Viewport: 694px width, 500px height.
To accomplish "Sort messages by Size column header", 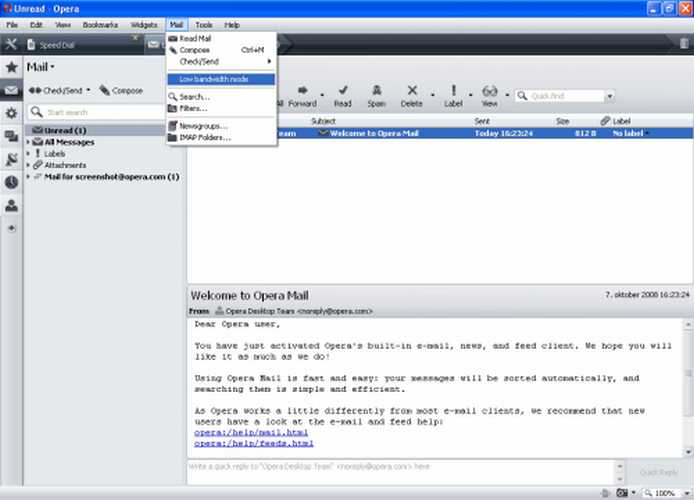I will click(x=563, y=121).
